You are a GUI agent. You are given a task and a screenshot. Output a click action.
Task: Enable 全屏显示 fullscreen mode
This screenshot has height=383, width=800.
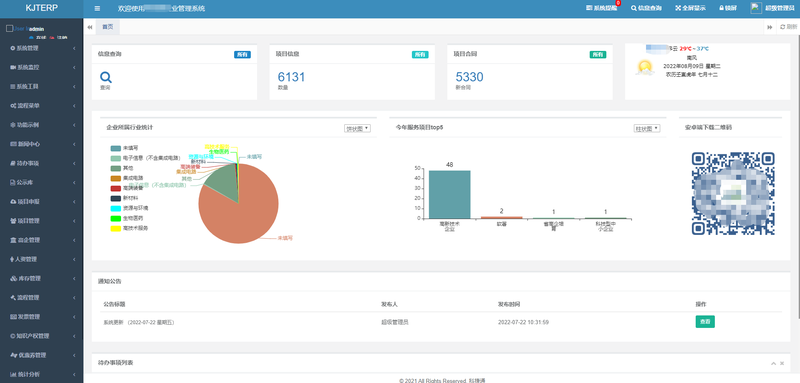coord(691,8)
